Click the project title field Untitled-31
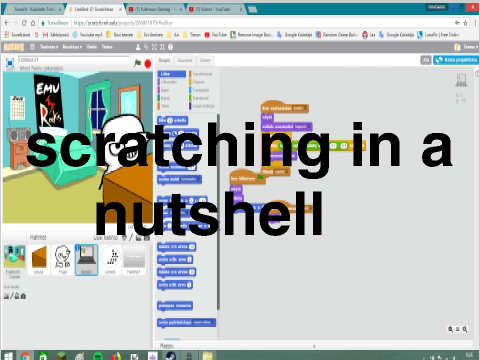480x360 pixels. tap(74, 60)
